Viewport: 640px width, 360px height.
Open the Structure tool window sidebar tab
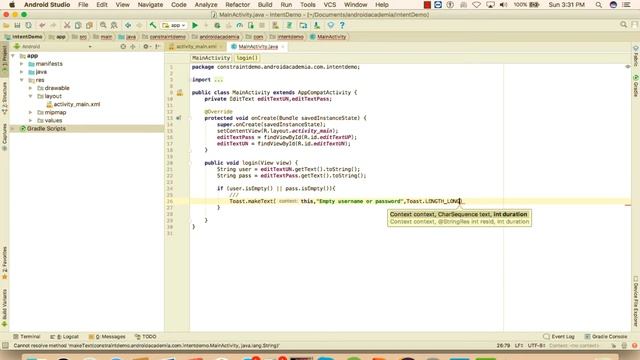(4, 98)
